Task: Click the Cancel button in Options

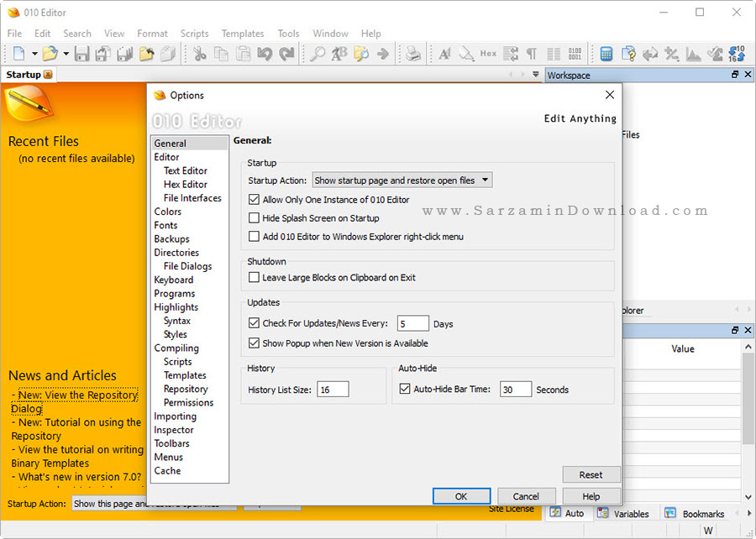Action: click(526, 496)
